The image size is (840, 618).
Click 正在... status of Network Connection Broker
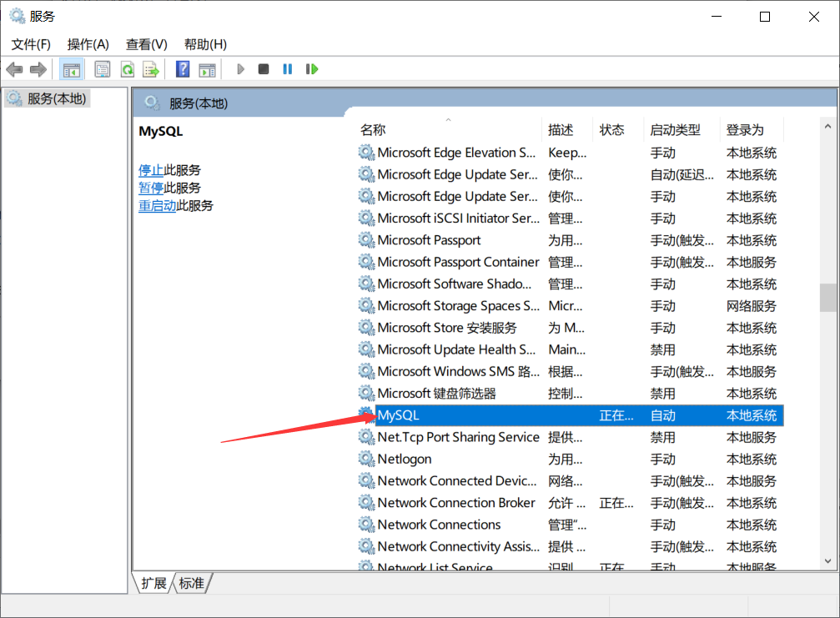616,503
